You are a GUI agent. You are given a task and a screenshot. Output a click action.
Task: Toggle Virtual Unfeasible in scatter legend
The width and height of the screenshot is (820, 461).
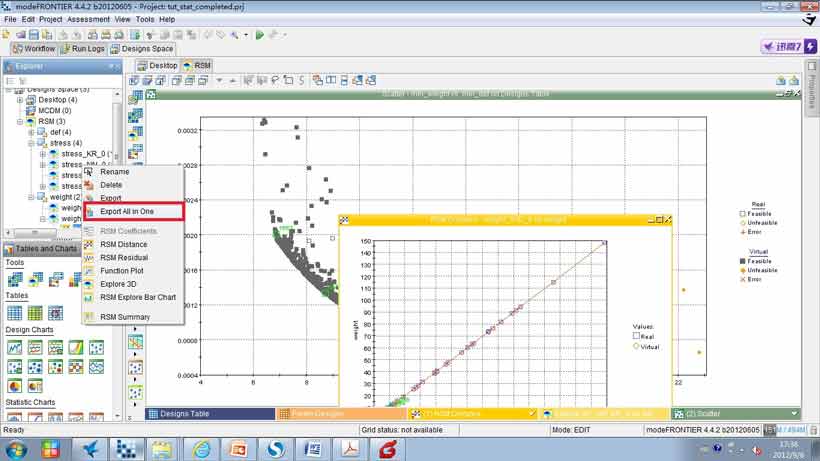(x=743, y=270)
